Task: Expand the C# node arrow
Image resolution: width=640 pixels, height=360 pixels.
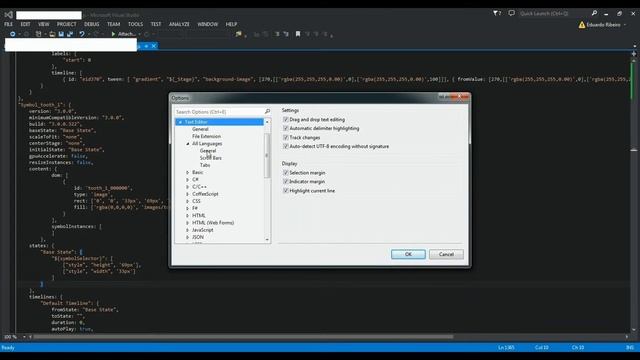Action: [187, 180]
